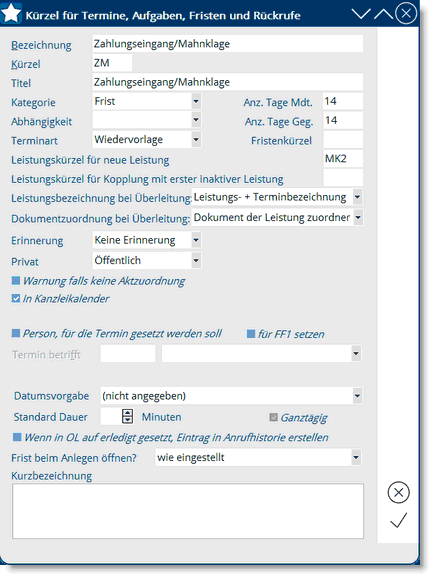Adjust Standard Dauer with the spinner arrows

[x=127, y=416]
